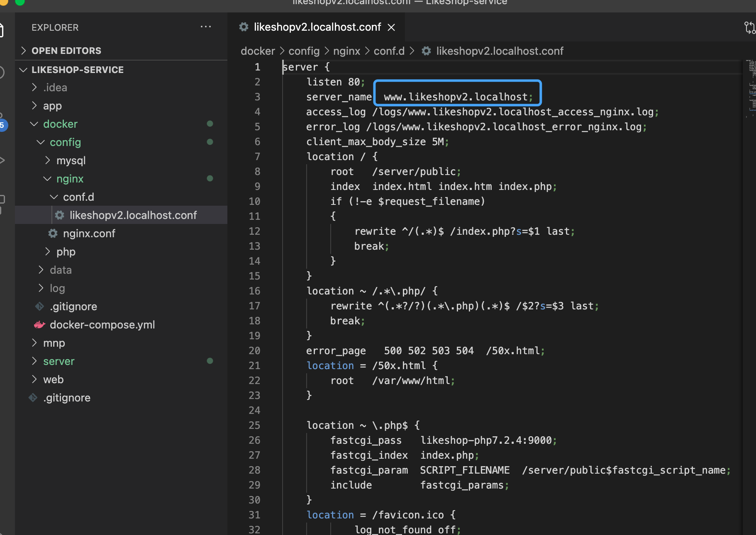Screen dimensions: 756x535
Task: Click 'log_not_found off;' on line 32
Action: pos(408,530)
